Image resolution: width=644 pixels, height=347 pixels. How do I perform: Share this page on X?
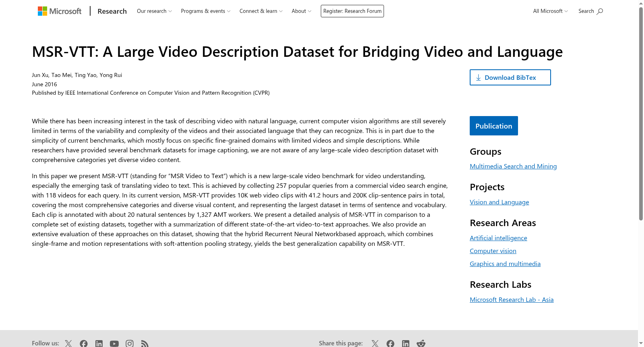pos(375,343)
